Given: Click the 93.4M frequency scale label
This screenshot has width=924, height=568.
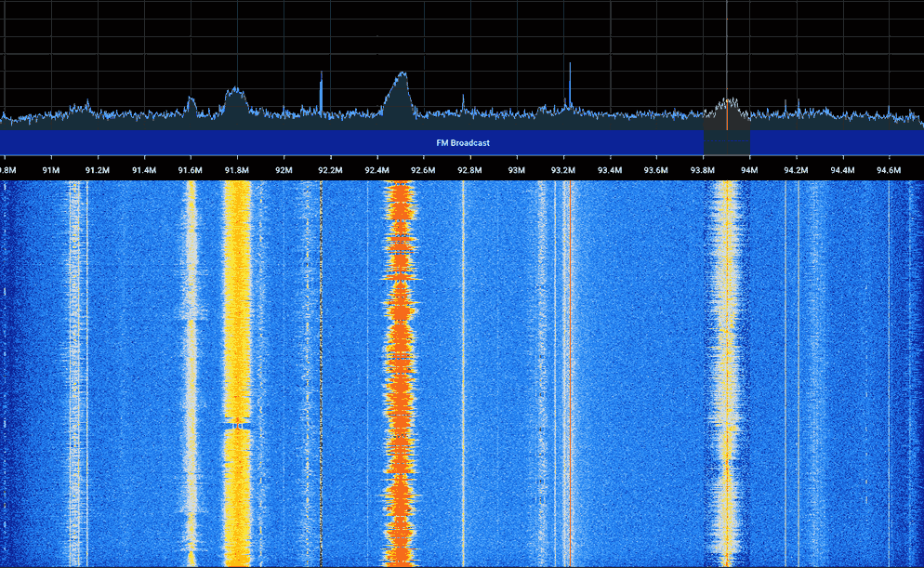Looking at the screenshot, I should (609, 170).
